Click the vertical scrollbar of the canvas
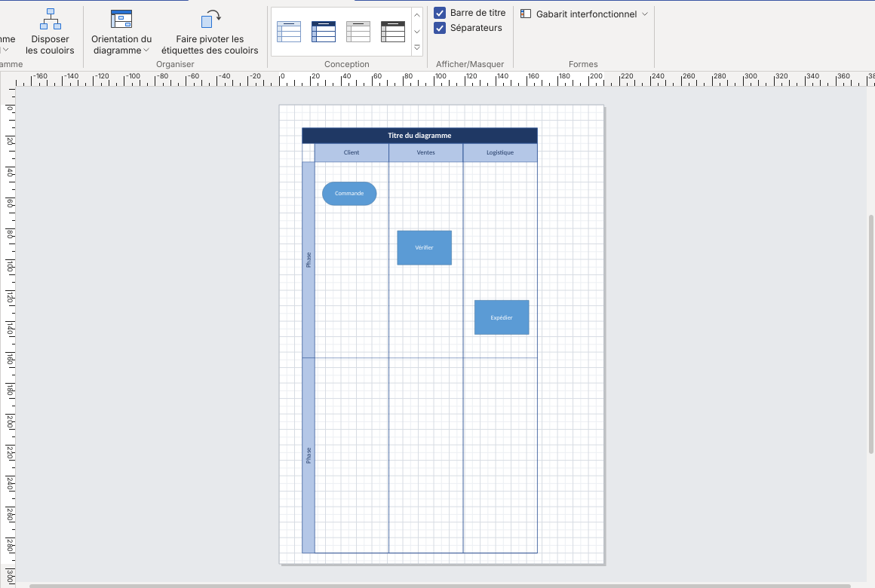Screen dimensions: 875x588 (x=871, y=334)
